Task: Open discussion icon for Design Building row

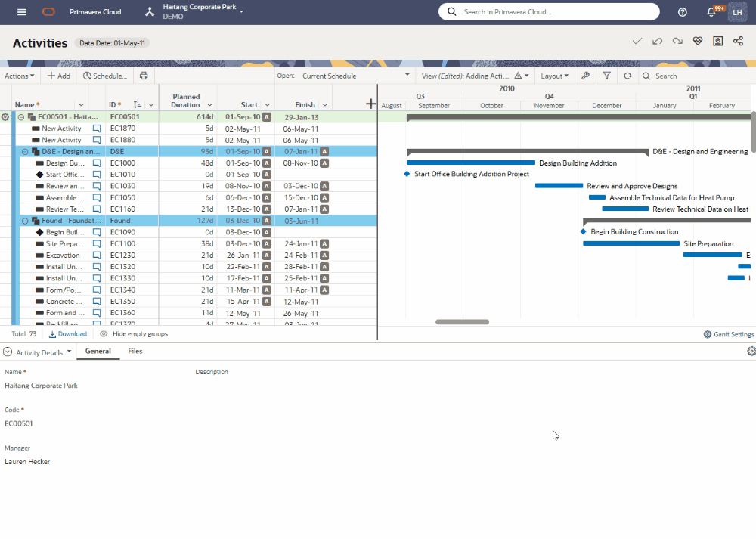Action: (97, 163)
